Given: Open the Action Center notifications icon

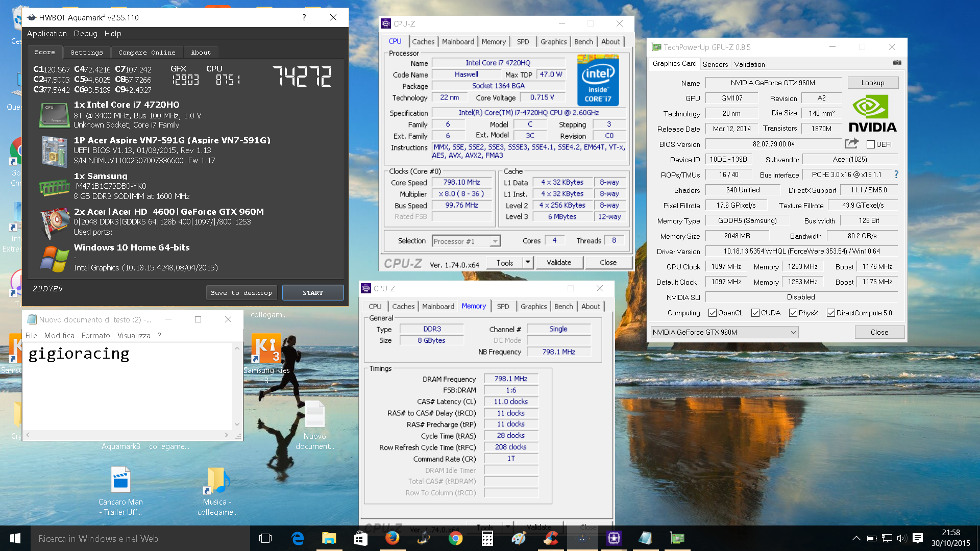Looking at the screenshot, I should (x=918, y=538).
